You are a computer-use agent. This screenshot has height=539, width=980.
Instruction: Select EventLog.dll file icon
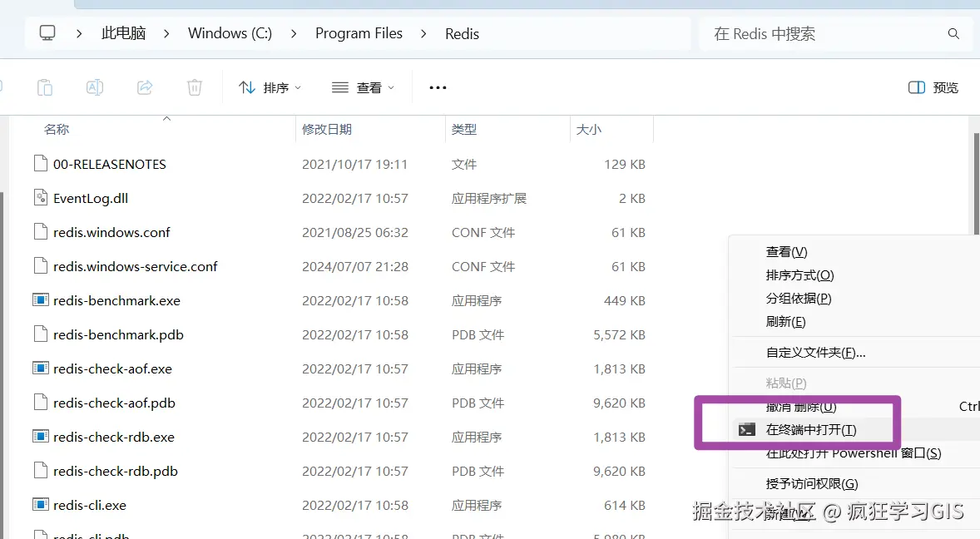[41, 198]
